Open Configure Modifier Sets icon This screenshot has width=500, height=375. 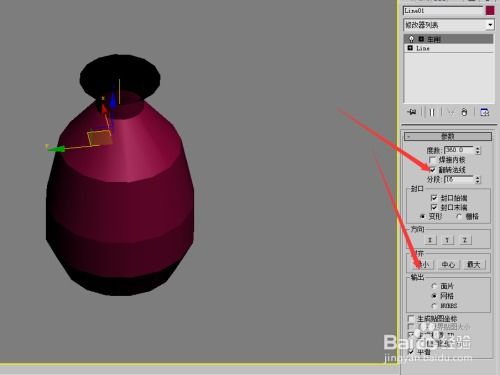[x=484, y=112]
